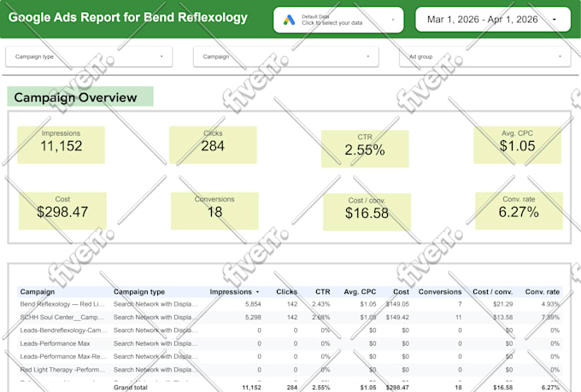Select the Clicks 284 scorecard
581x392 pixels.
[213, 145]
